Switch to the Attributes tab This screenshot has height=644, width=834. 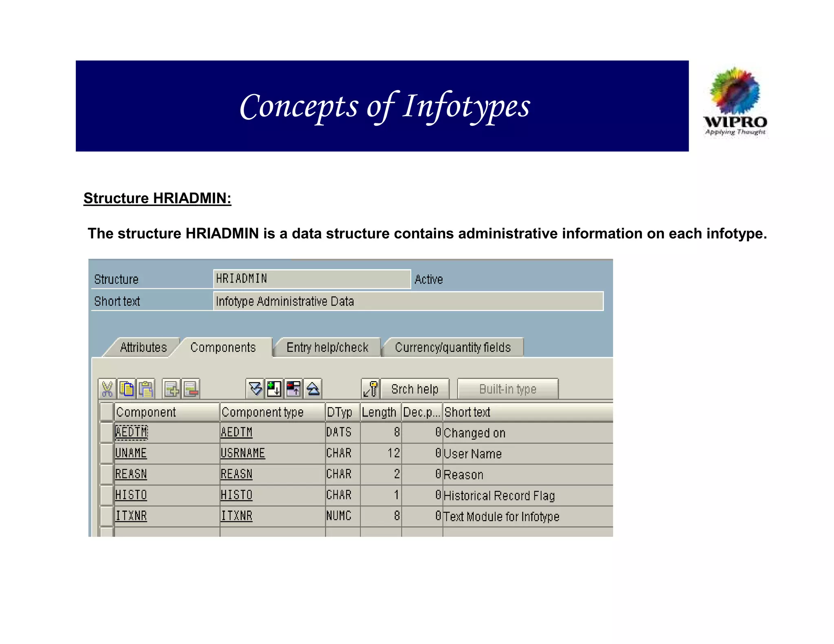143,347
